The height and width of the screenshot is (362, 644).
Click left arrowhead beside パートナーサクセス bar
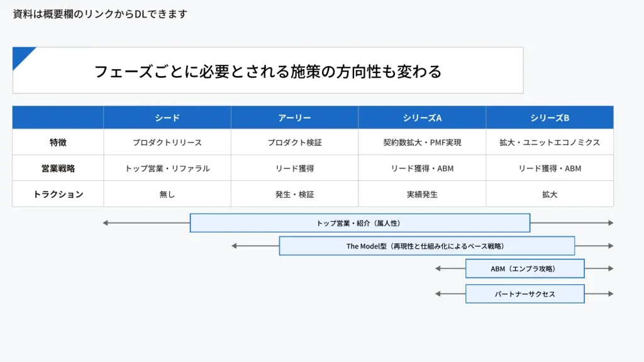pos(438,293)
